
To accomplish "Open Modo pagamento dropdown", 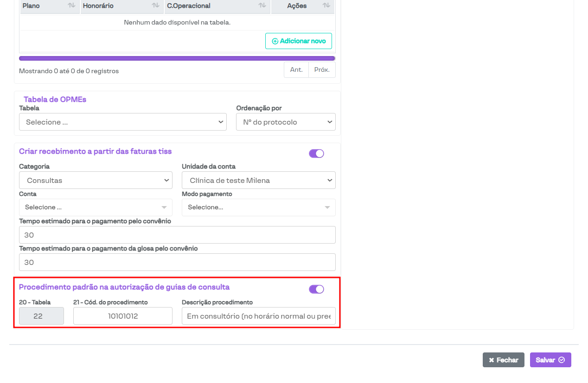I will pyautogui.click(x=258, y=207).
